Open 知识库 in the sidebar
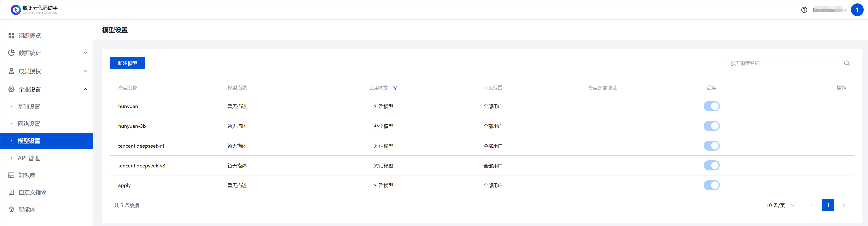The height and width of the screenshot is (226, 868). 27,175
